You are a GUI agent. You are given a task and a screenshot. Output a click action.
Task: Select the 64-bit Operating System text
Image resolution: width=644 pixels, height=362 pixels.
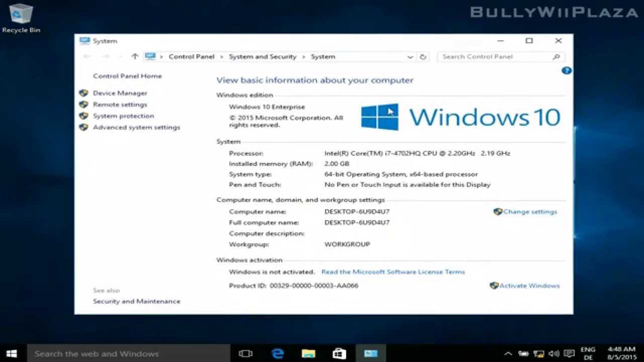click(x=401, y=174)
